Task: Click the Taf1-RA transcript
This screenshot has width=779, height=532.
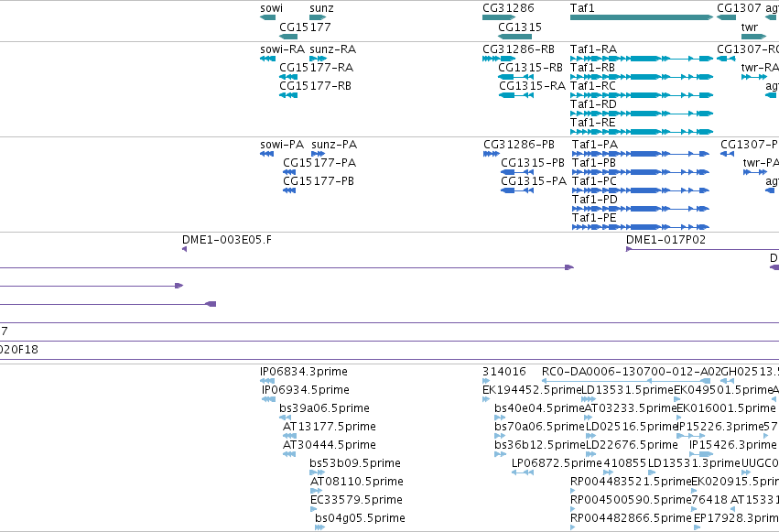Action: click(x=642, y=59)
